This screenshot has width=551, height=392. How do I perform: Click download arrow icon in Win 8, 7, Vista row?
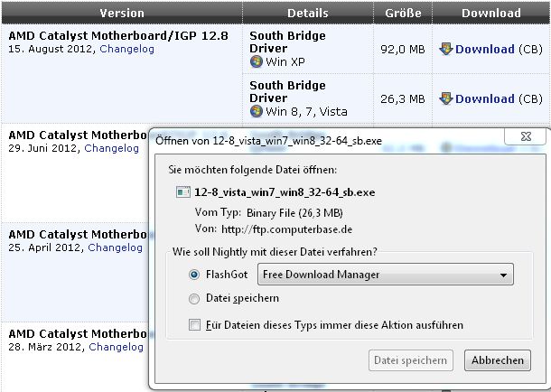pyautogui.click(x=446, y=98)
